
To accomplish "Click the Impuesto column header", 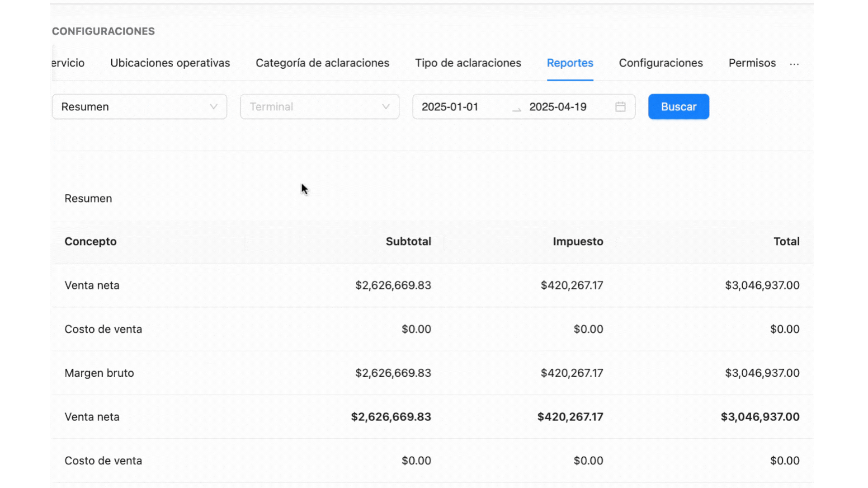I will [x=578, y=241].
